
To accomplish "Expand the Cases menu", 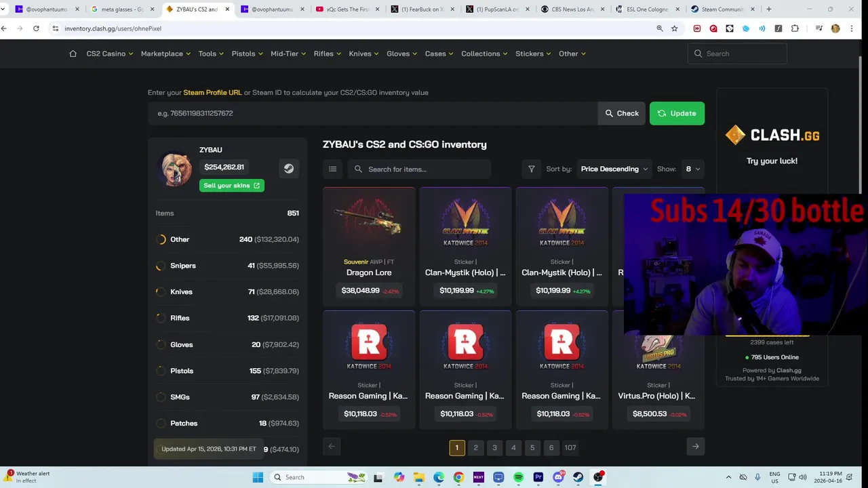I will [439, 54].
